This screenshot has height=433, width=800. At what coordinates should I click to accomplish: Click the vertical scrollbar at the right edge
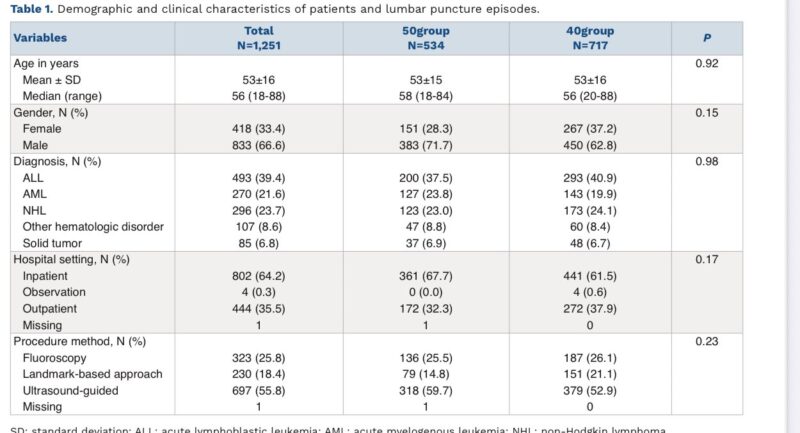793,216
